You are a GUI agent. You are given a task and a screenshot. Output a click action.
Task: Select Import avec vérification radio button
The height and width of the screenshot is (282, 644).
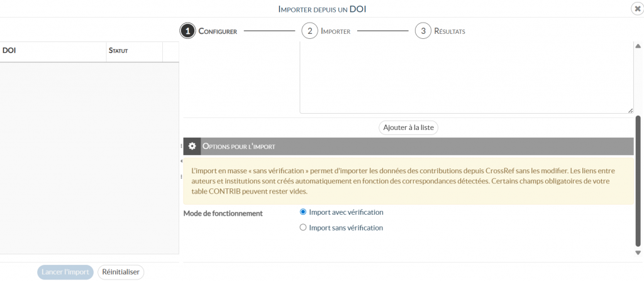tap(303, 212)
